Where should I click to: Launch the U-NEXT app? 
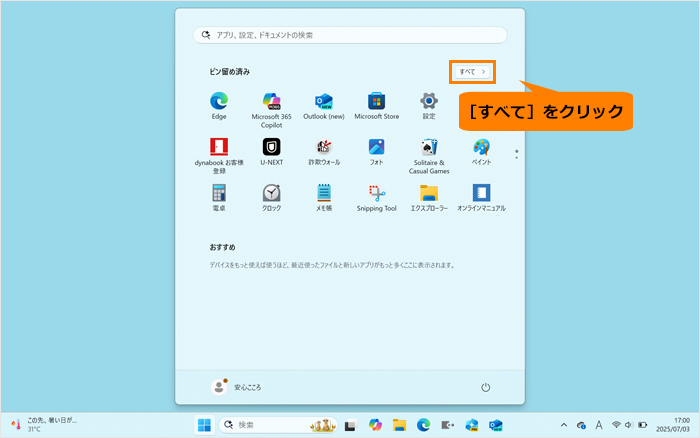(271, 152)
